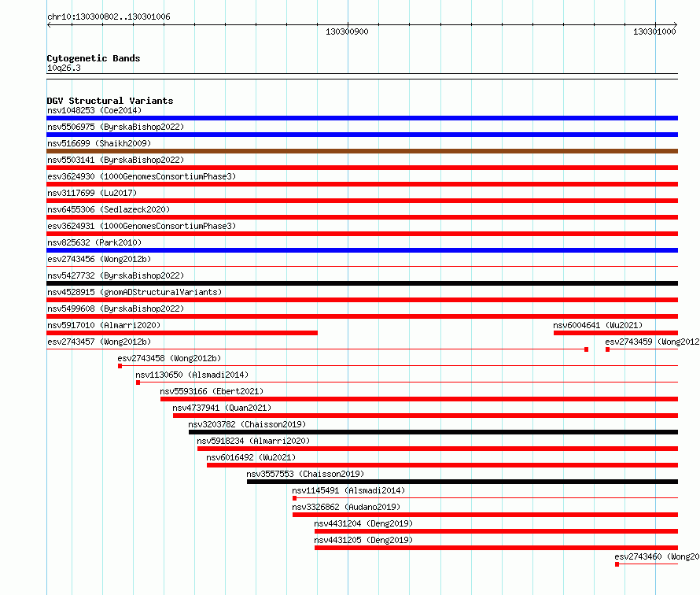The height and width of the screenshot is (595, 700).
Task: Click the brown bar for nsv516699
Action: [362, 151]
